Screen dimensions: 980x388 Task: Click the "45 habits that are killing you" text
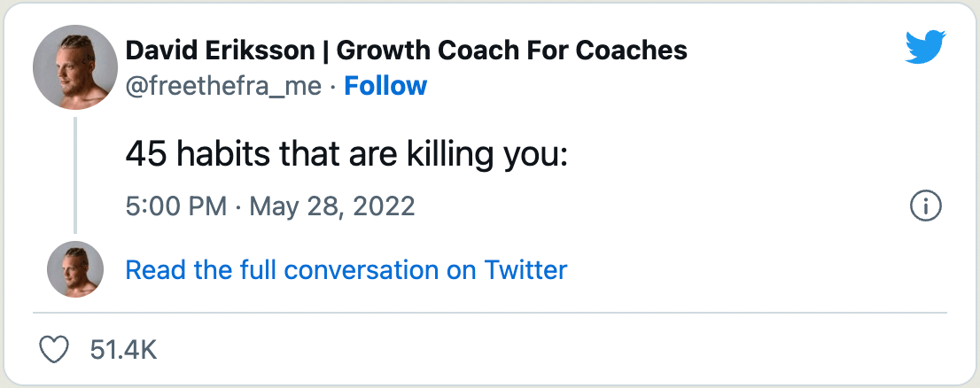tap(346, 154)
